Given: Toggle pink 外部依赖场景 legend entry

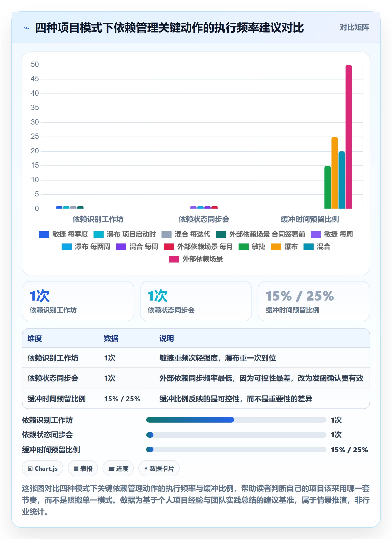Looking at the screenshot, I should [x=196, y=259].
